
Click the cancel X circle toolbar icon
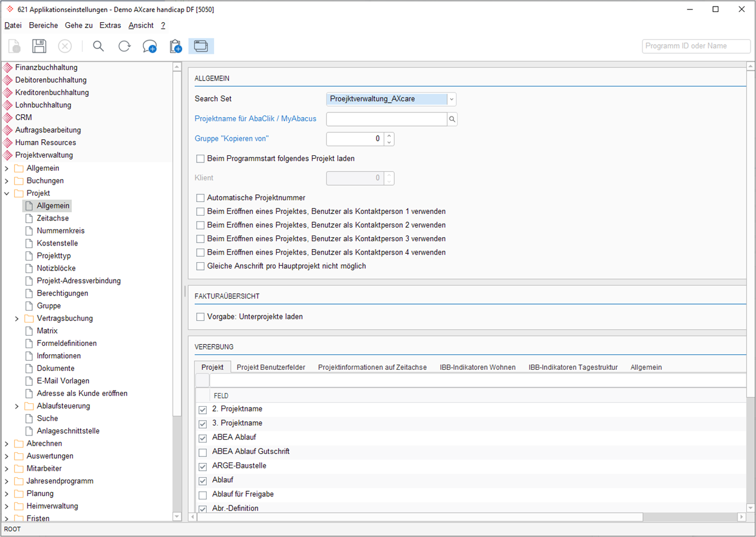tap(65, 47)
